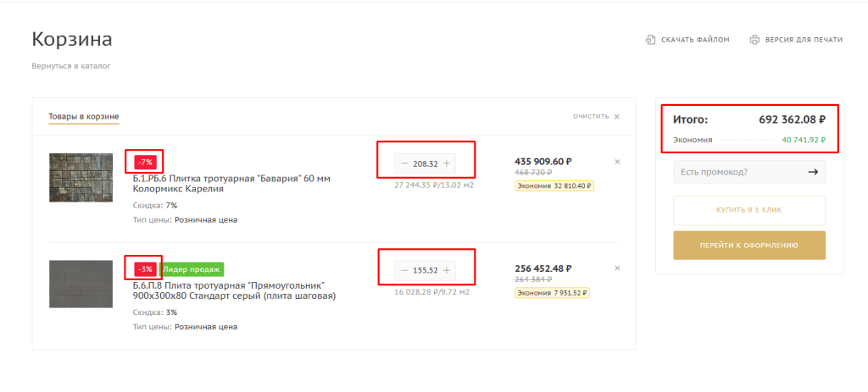Image resolution: width=868 pixels, height=392 pixels.
Task: Increase quantity of the Прямоугольник slab
Action: tap(447, 270)
